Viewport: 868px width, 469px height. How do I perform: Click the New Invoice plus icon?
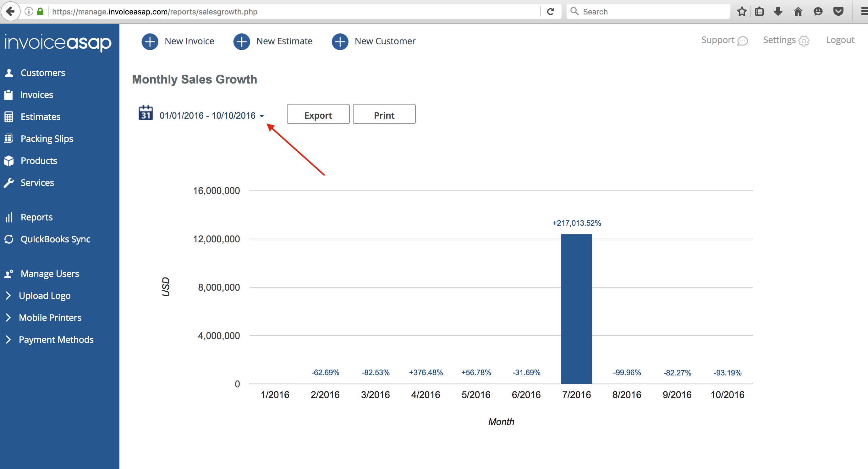pos(150,41)
